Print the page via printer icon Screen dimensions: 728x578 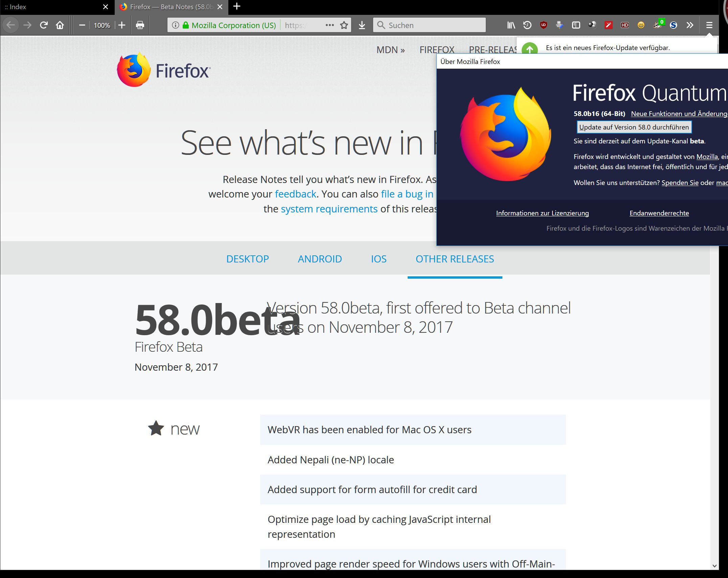pos(140,25)
